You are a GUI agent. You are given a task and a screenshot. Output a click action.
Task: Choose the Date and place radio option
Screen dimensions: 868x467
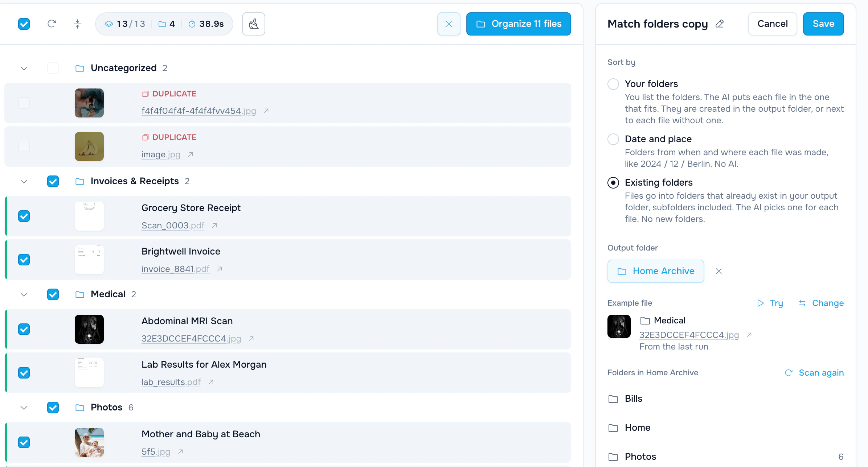click(x=613, y=139)
